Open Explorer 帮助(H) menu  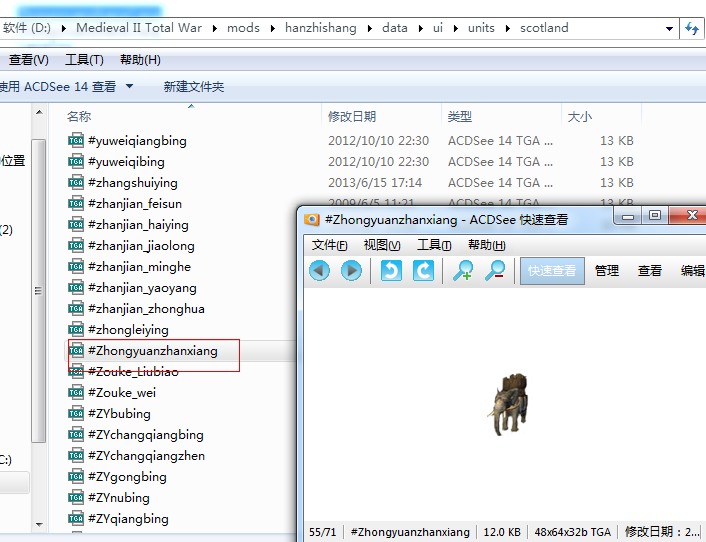(x=140, y=60)
